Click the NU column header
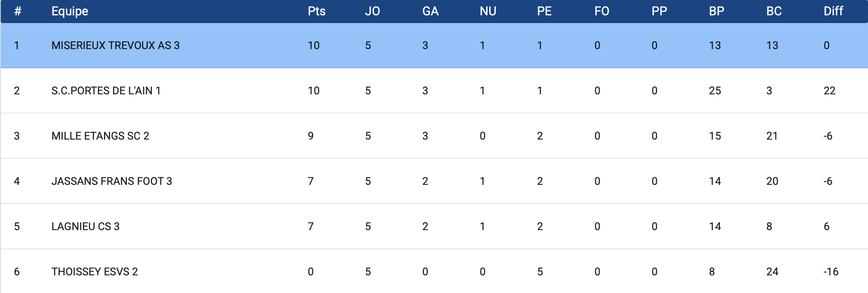 tap(488, 11)
